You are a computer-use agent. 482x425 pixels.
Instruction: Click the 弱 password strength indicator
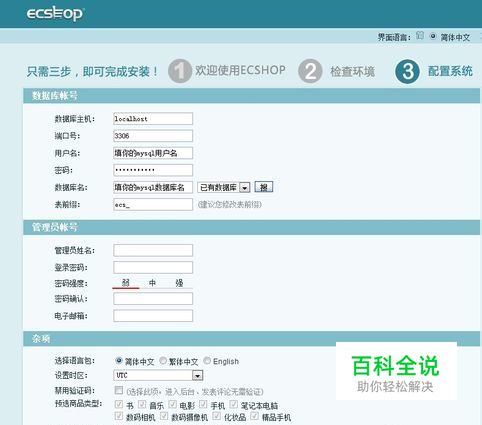[x=126, y=283]
